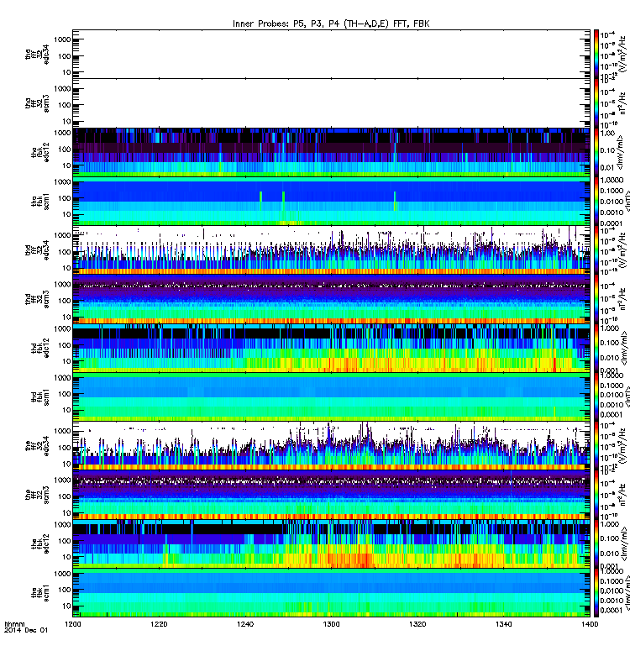Image resolution: width=630 pixels, height=672 pixels.
Task: Click the empty tha fff 32 edc34 plot panel
Action: [331, 54]
